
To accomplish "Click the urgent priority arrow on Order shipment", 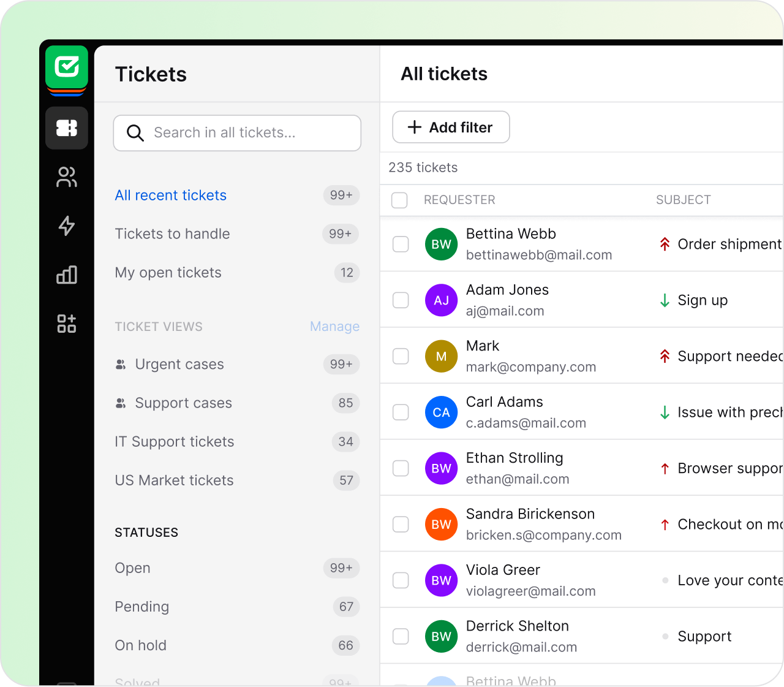I will tap(664, 244).
